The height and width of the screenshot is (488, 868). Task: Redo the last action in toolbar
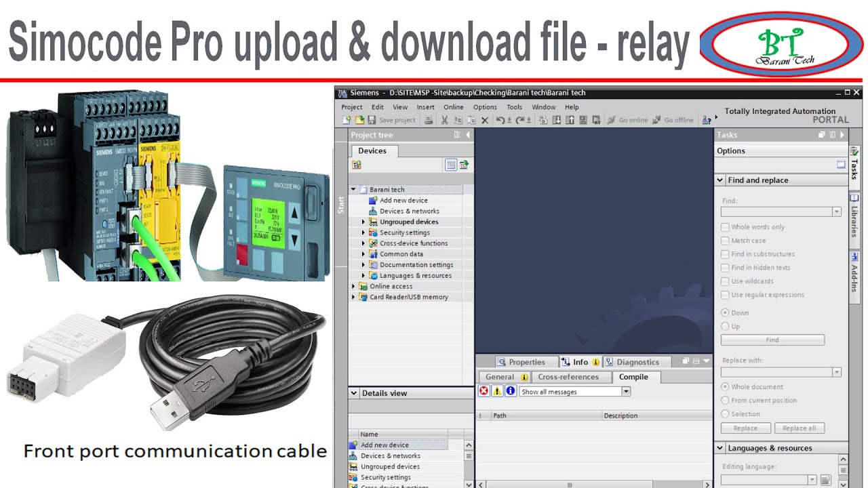pos(521,120)
